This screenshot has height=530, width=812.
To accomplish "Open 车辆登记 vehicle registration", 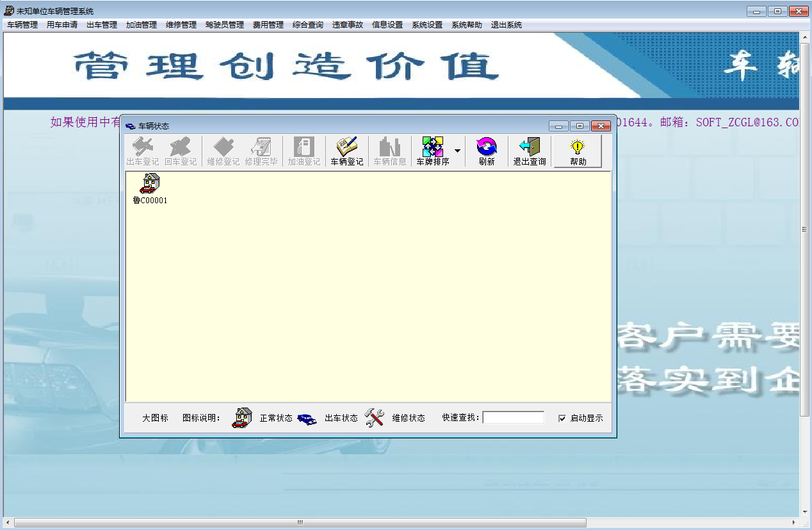I will (346, 152).
